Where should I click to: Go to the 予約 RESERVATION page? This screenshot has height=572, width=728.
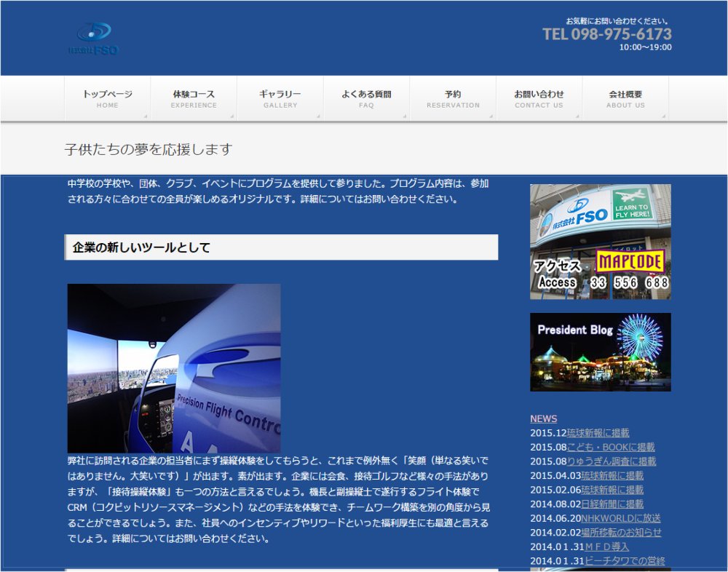coord(453,98)
